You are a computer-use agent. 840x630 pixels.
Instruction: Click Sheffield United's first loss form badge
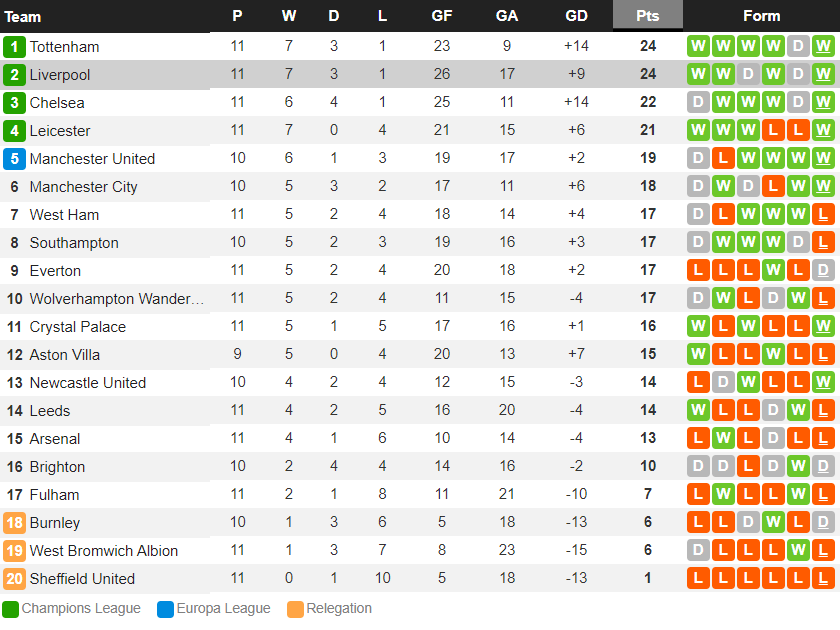698,579
